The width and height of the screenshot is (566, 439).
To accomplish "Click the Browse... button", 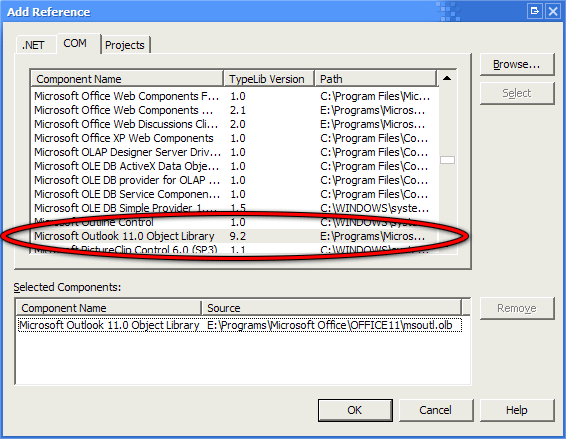I will [517, 64].
